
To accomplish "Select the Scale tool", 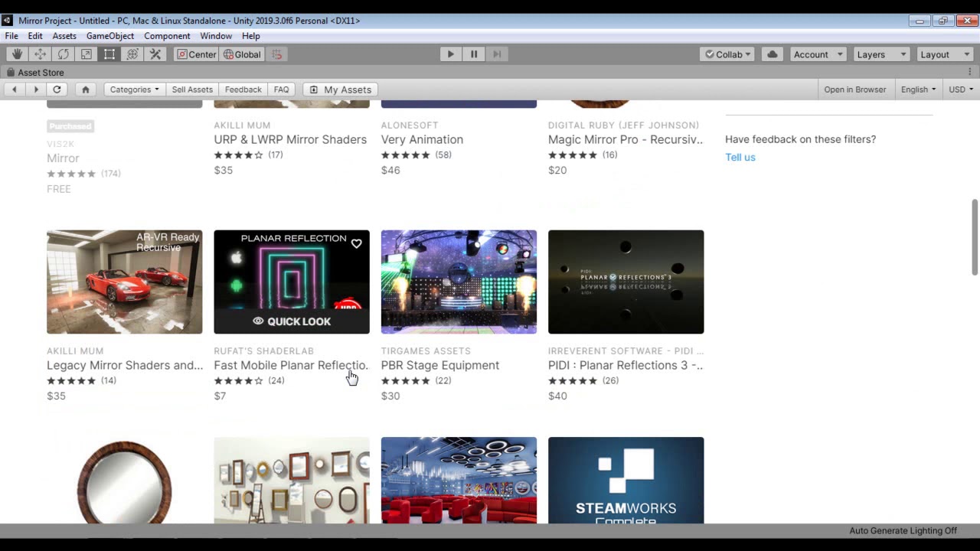I will coord(86,54).
